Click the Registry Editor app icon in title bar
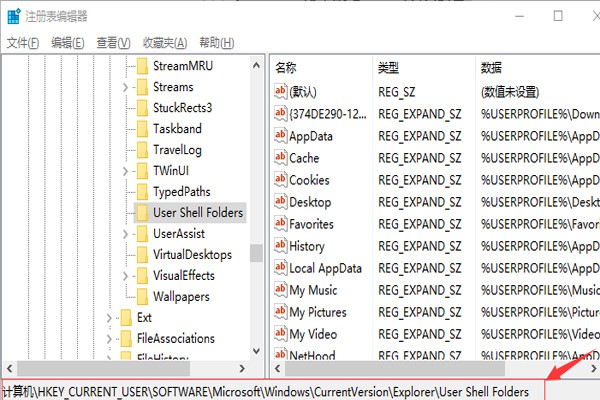The image size is (600, 400). (x=14, y=16)
